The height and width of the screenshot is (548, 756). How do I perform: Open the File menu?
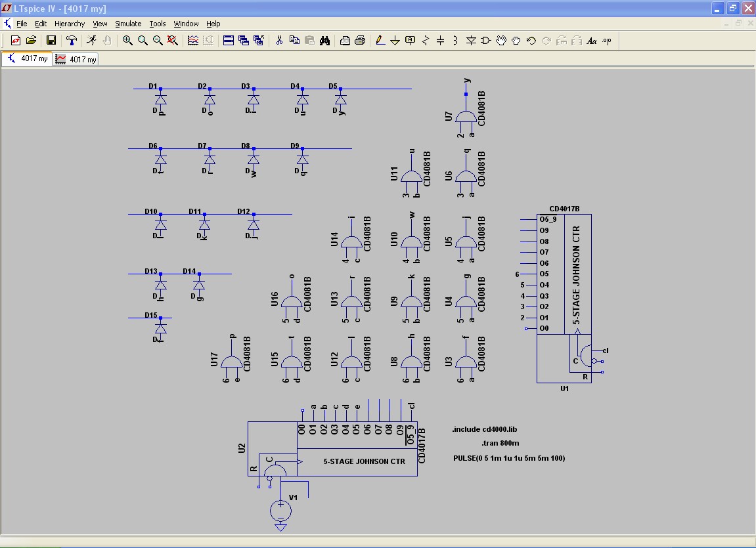coord(22,24)
